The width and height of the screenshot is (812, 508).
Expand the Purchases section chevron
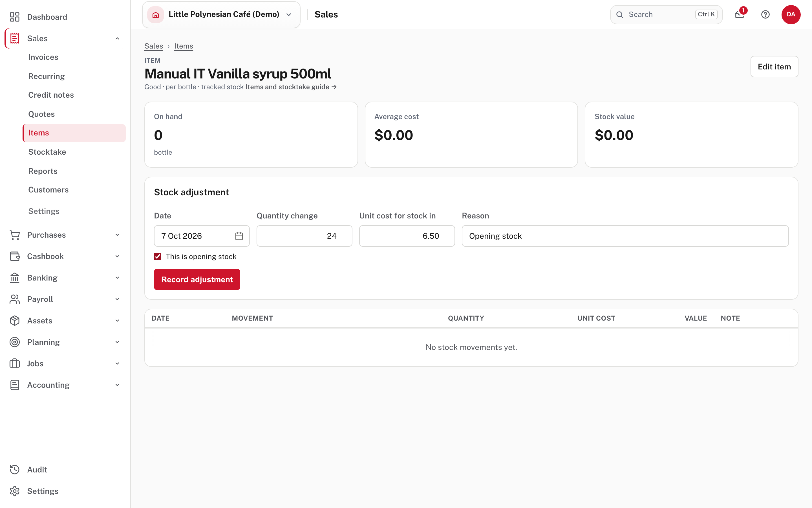[x=117, y=235]
